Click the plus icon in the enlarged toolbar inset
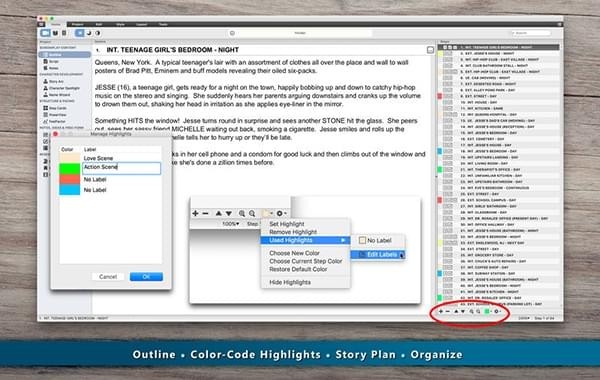This screenshot has height=380, width=600. [195, 213]
